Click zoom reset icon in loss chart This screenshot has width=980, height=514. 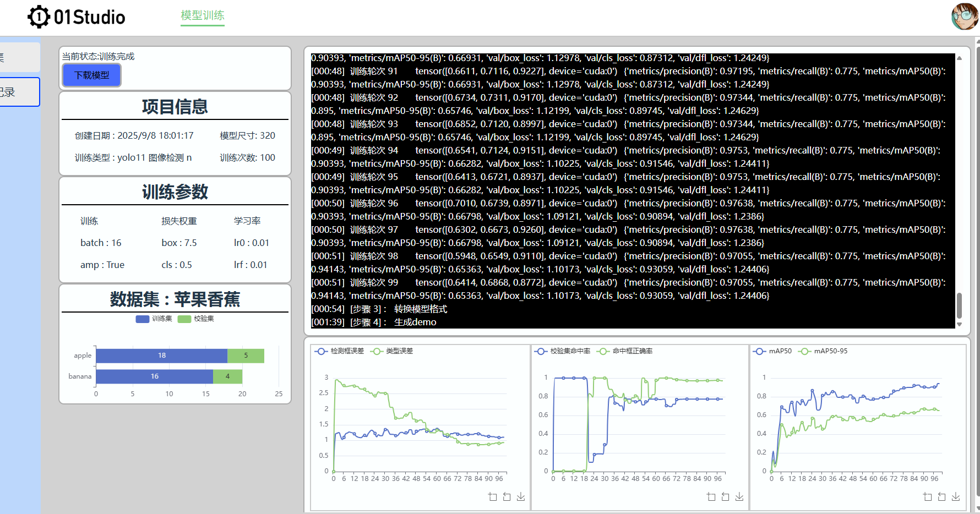507,497
